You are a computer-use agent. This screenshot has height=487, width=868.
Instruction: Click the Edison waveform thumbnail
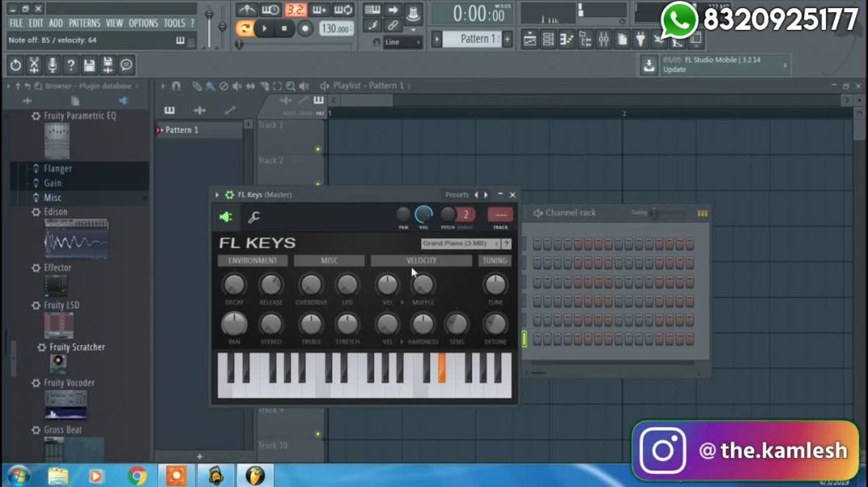coord(77,239)
